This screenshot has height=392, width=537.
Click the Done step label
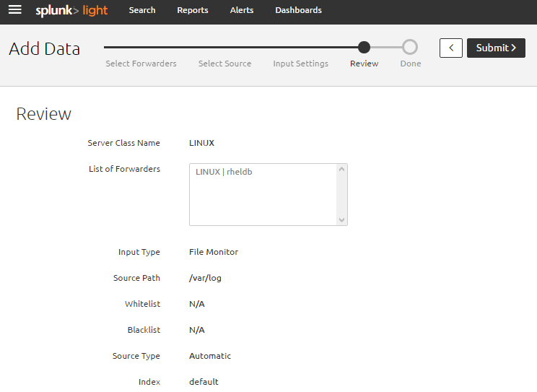click(411, 64)
